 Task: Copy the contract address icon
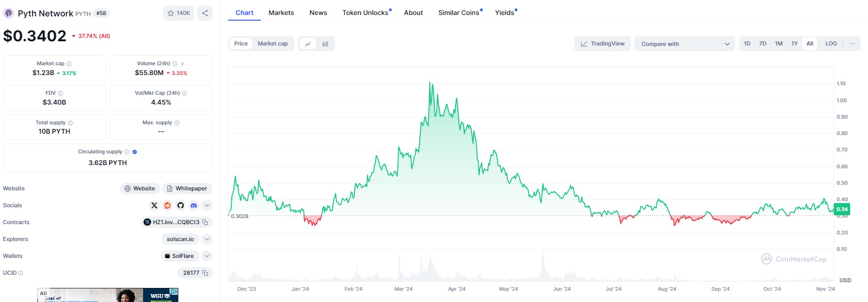pos(205,222)
